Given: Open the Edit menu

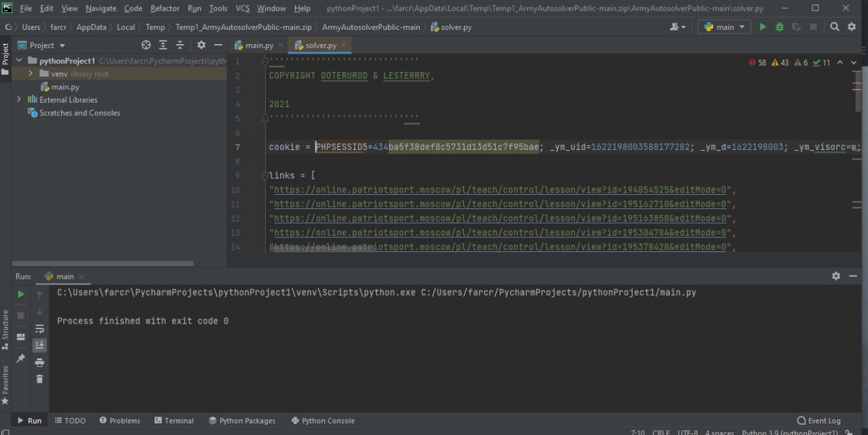Looking at the screenshot, I should 47,8.
